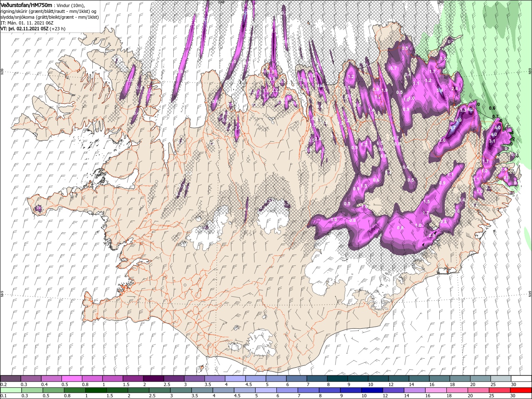Pick the deep blue swatch labeled 10 in lower scale
The width and height of the screenshot is (532, 399).
pos(372,390)
